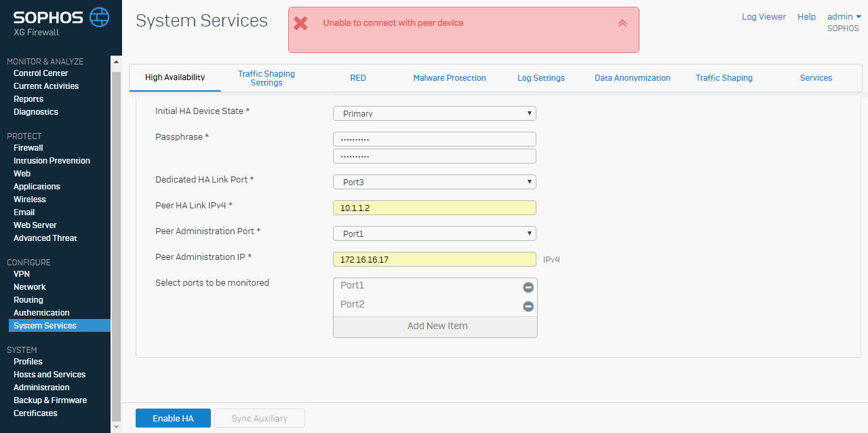
Task: Open the Malware Protection tab
Action: [450, 78]
